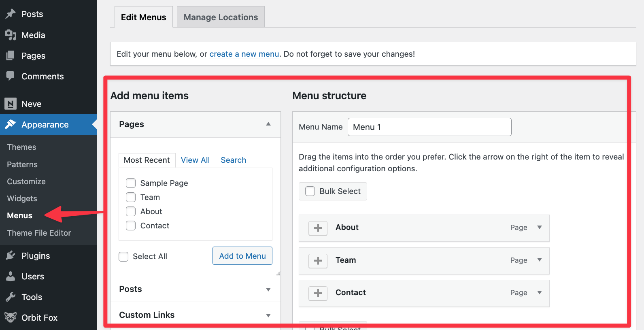
Task: Click the Media icon in sidebar
Action: pos(11,35)
